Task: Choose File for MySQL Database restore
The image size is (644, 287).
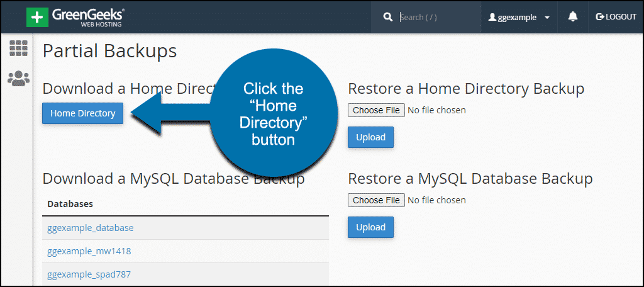Action: [376, 200]
